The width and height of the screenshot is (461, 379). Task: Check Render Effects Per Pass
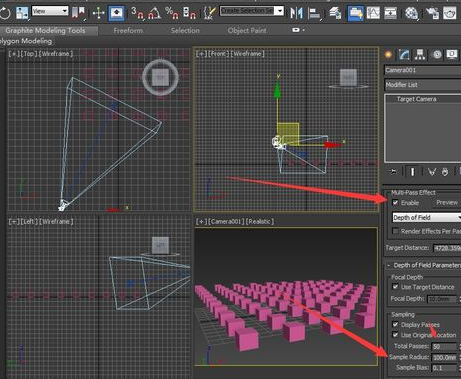point(395,231)
